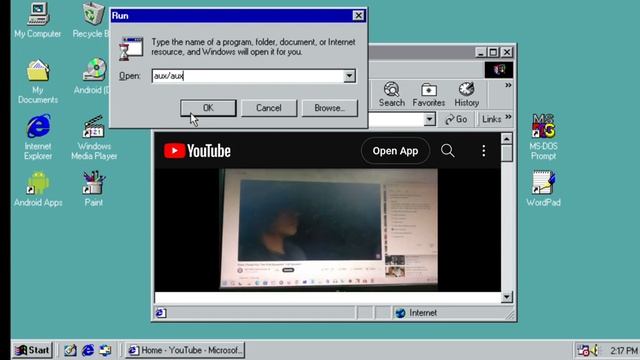Select Internet Explorer desktop shortcut
The width and height of the screenshot is (640, 360).
38,137
